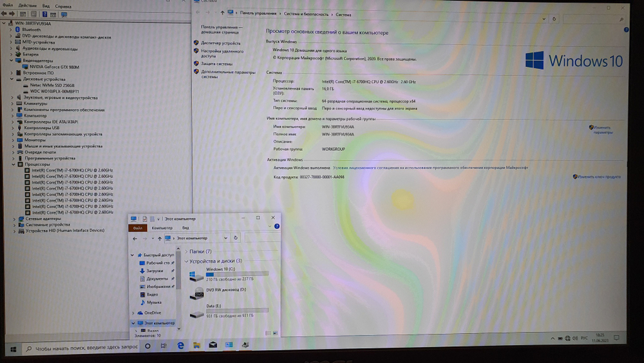Collapse Устройства и диски (3) group
The height and width of the screenshot is (363, 644).
186,261
